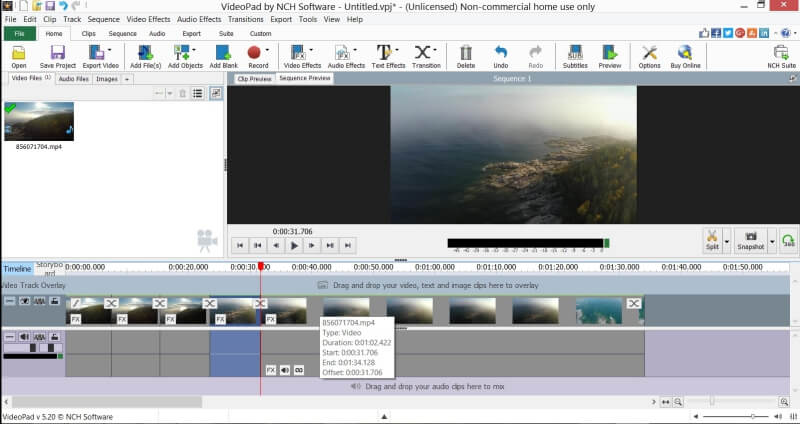Click the green File button

point(19,34)
